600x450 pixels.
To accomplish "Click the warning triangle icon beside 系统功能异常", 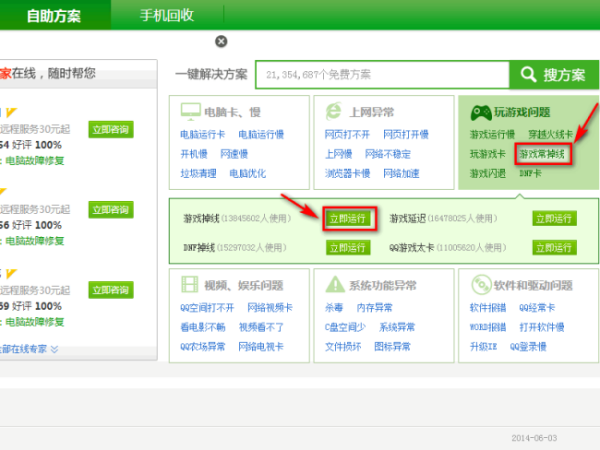I will click(x=335, y=284).
